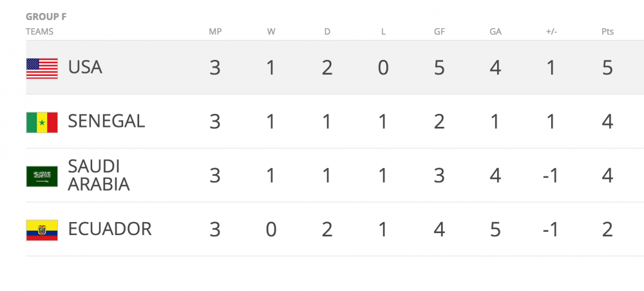Viewport: 644px width, 291px height.
Task: Click the GF column header
Action: pos(439,31)
